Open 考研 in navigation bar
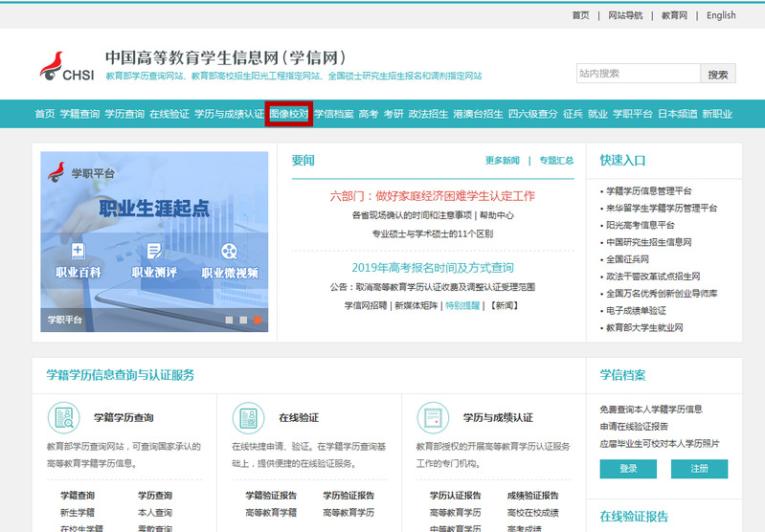765x532 pixels. click(394, 114)
